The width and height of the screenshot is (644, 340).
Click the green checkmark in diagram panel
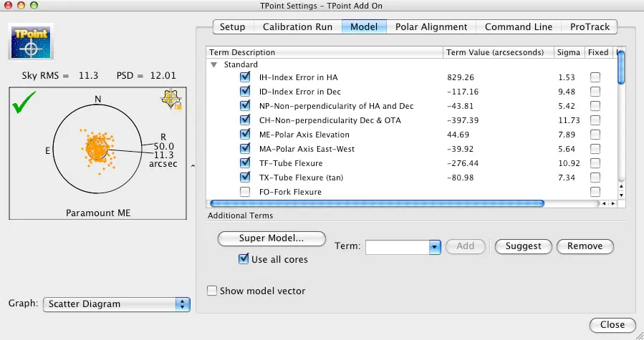[x=24, y=102]
